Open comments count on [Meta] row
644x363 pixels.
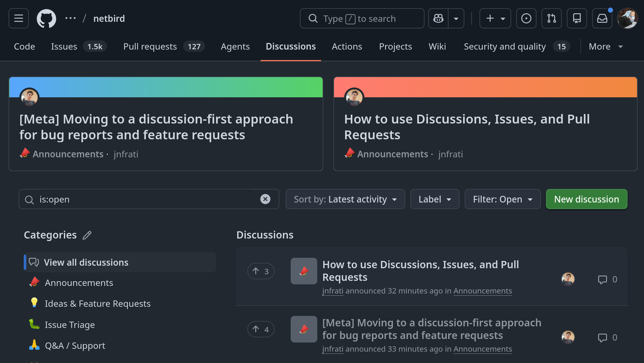608,337
